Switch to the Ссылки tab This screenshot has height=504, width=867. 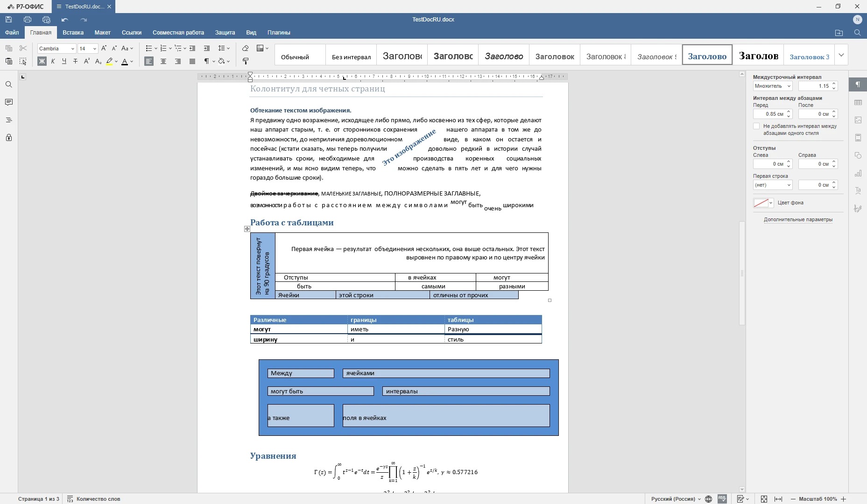132,32
